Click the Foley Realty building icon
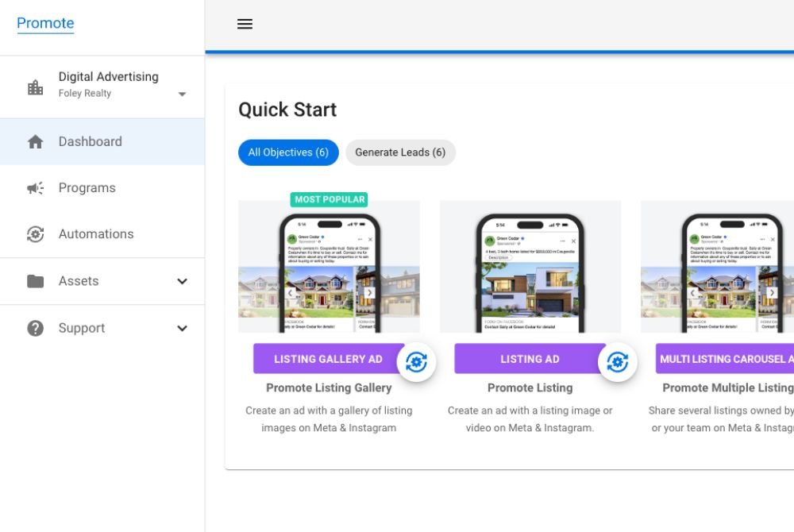This screenshot has height=532, width=794. (x=35, y=87)
